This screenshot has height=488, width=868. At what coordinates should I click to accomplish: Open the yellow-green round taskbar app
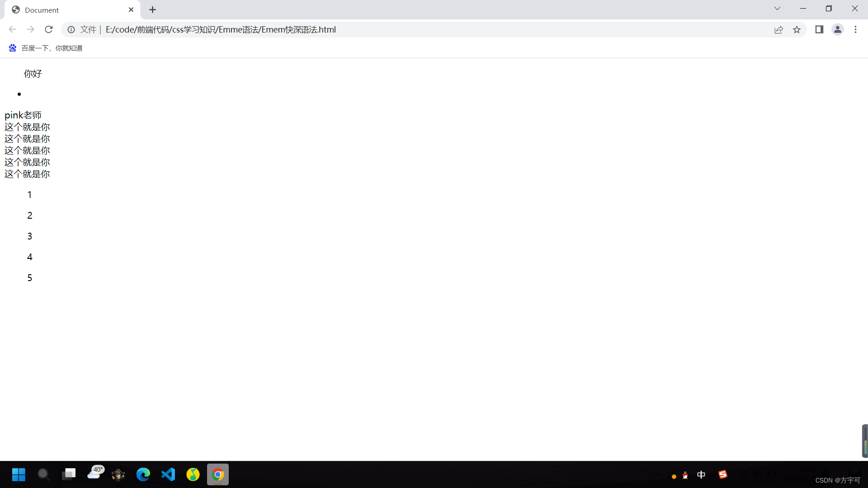click(x=193, y=474)
